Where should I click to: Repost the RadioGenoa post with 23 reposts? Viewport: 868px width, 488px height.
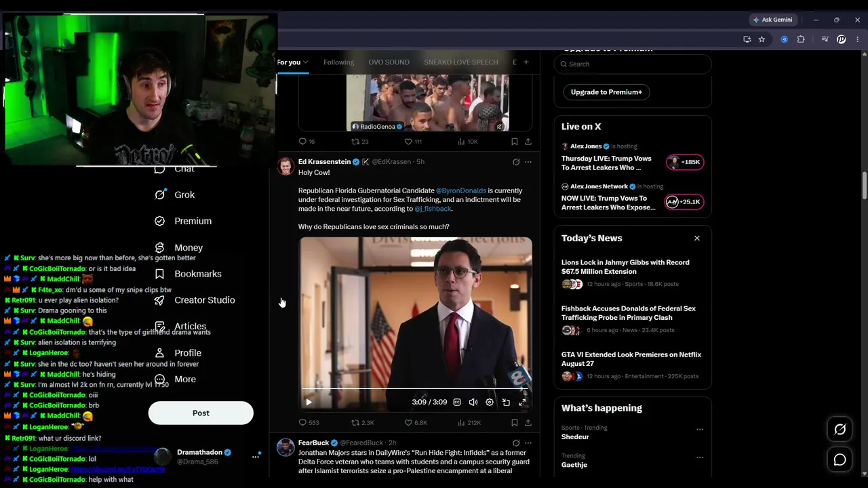click(x=359, y=142)
